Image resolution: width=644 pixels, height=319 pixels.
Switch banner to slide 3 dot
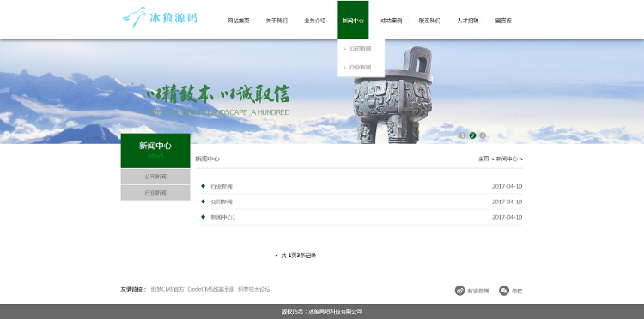pos(483,135)
